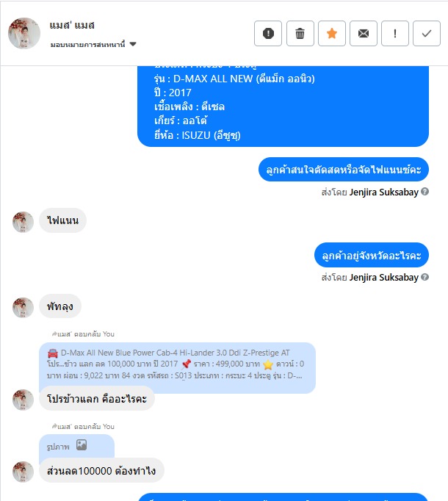The image size is (448, 501).
Task: Toggle the orange star follow-up marker
Action: pos(332,33)
